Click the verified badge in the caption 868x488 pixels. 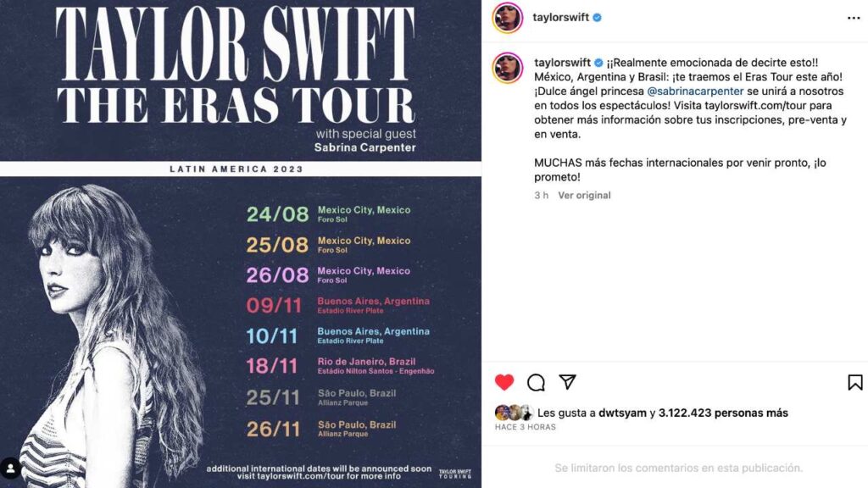coord(598,64)
